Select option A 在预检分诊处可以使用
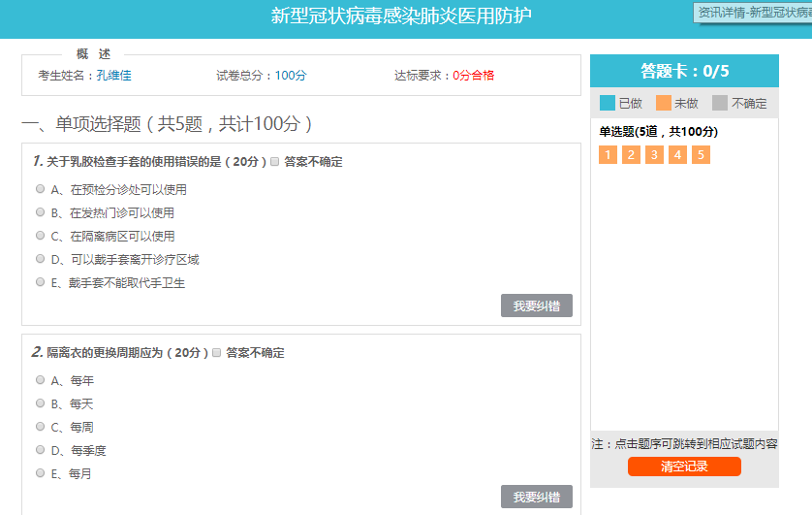 point(41,189)
